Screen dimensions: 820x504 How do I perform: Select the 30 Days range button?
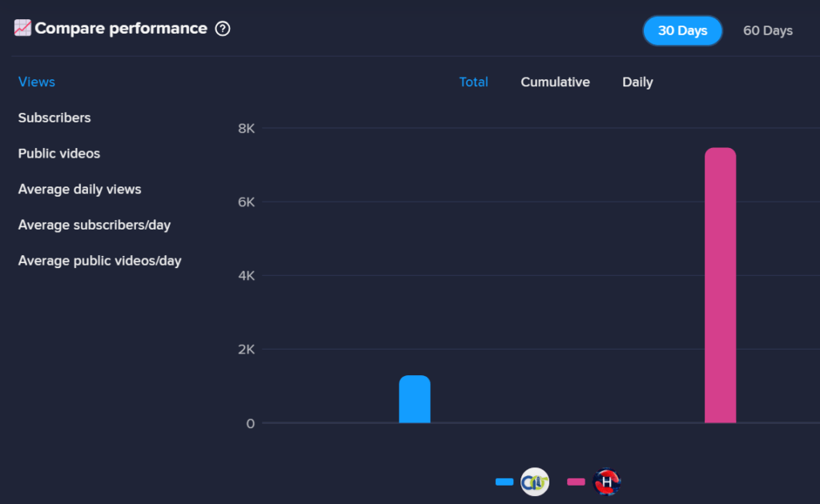pyautogui.click(x=682, y=31)
